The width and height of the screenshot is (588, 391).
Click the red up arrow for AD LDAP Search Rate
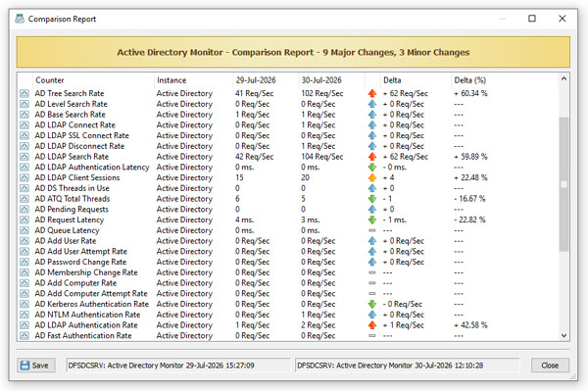[372, 157]
